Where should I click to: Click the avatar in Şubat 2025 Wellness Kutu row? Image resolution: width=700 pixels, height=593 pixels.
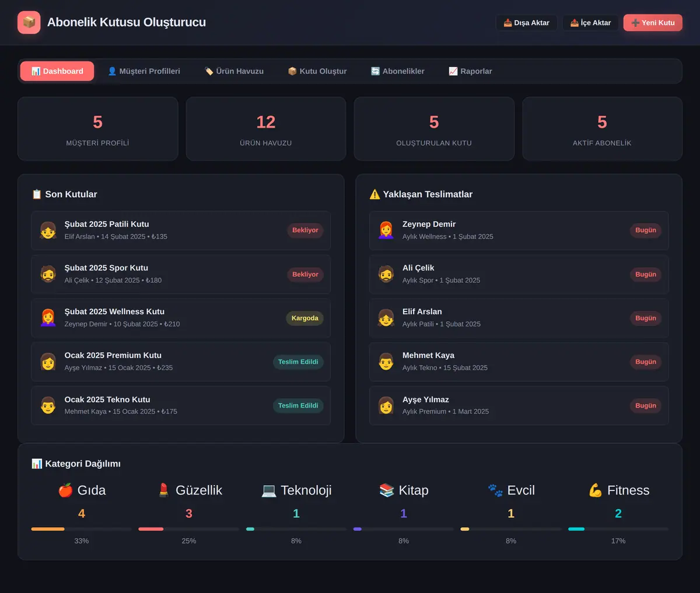point(48,318)
